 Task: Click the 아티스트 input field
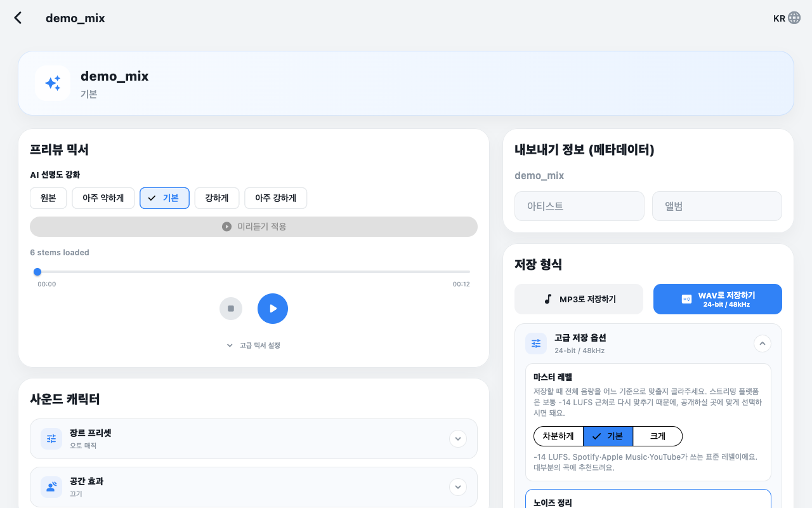click(579, 206)
